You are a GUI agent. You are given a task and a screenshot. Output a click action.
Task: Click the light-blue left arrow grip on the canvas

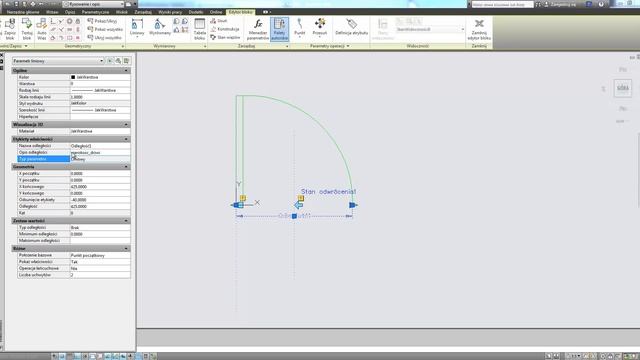pyautogui.click(x=298, y=205)
